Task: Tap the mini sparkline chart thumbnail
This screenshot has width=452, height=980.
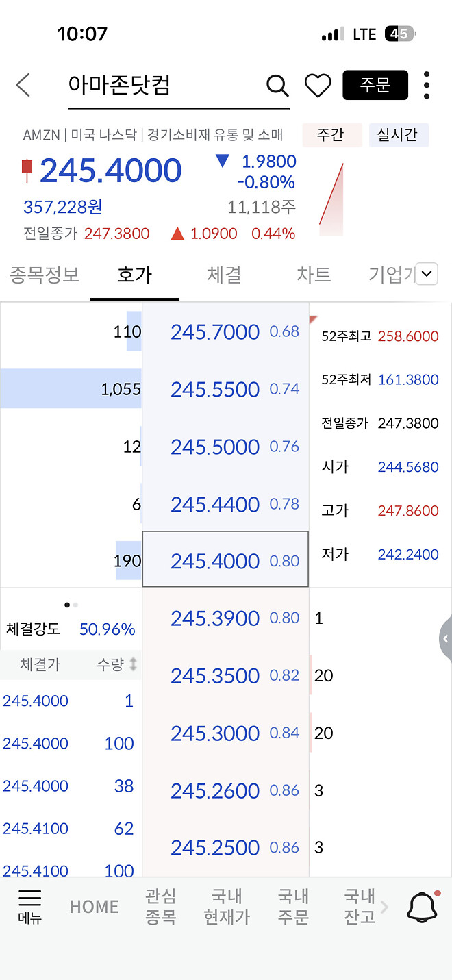Action: [x=334, y=196]
